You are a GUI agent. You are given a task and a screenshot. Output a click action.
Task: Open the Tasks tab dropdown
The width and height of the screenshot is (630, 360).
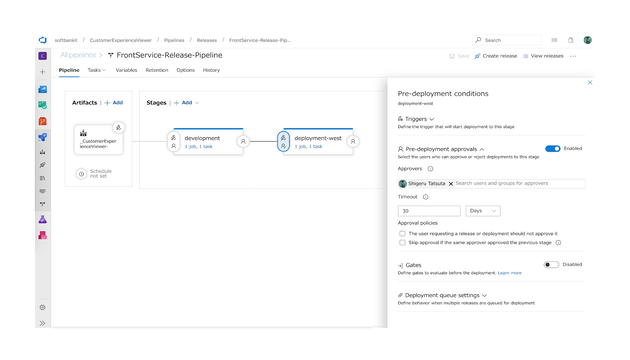click(96, 70)
